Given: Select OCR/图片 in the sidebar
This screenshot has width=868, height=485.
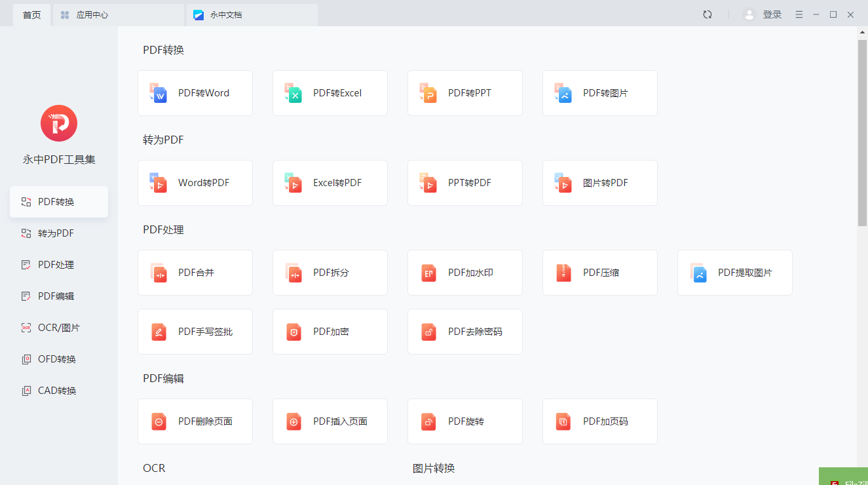Looking at the screenshot, I should point(58,327).
